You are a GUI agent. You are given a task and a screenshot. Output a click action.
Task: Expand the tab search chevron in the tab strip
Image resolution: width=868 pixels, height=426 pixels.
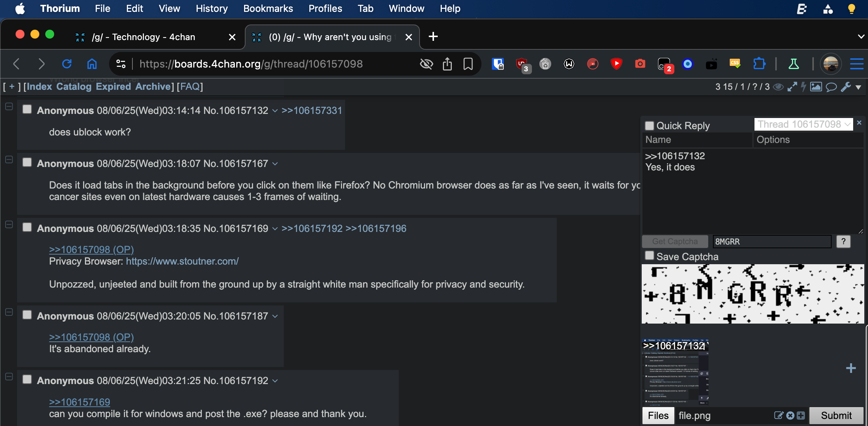(861, 37)
